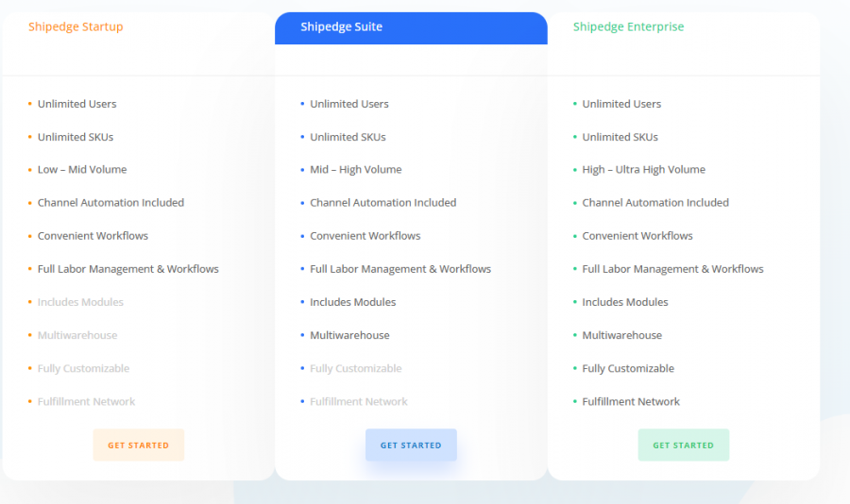Click Get Started under Shipedge Enterprise

683,445
